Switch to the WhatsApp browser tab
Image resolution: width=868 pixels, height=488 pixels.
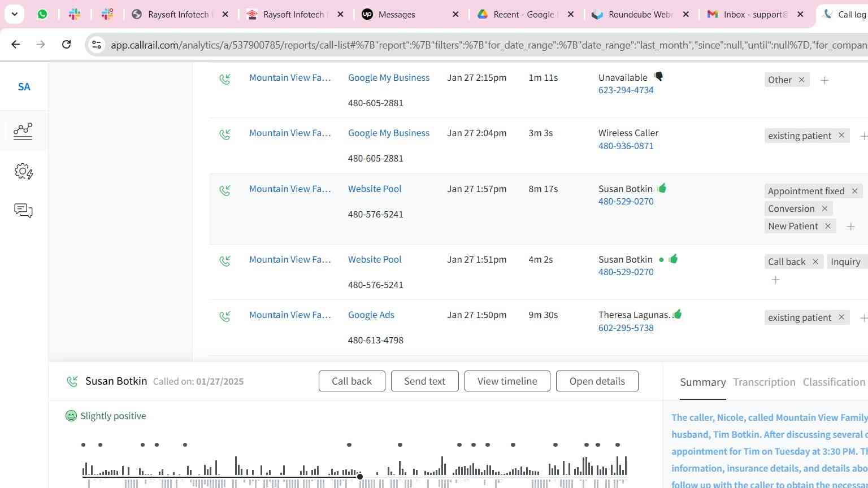42,14
